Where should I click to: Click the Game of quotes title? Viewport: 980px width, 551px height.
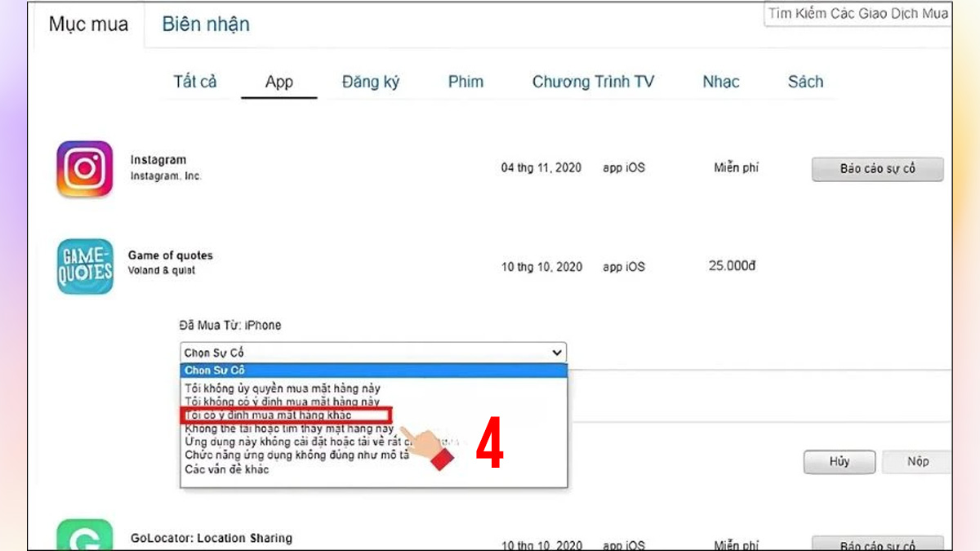tap(170, 256)
